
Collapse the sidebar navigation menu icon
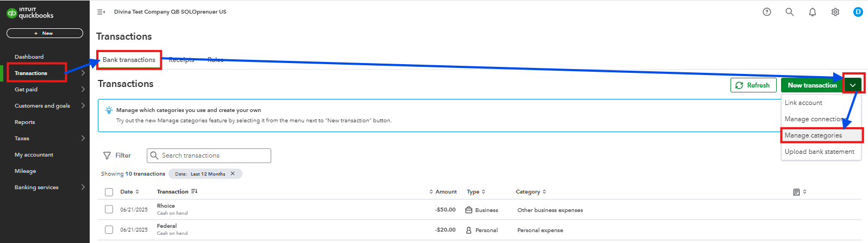[101, 12]
